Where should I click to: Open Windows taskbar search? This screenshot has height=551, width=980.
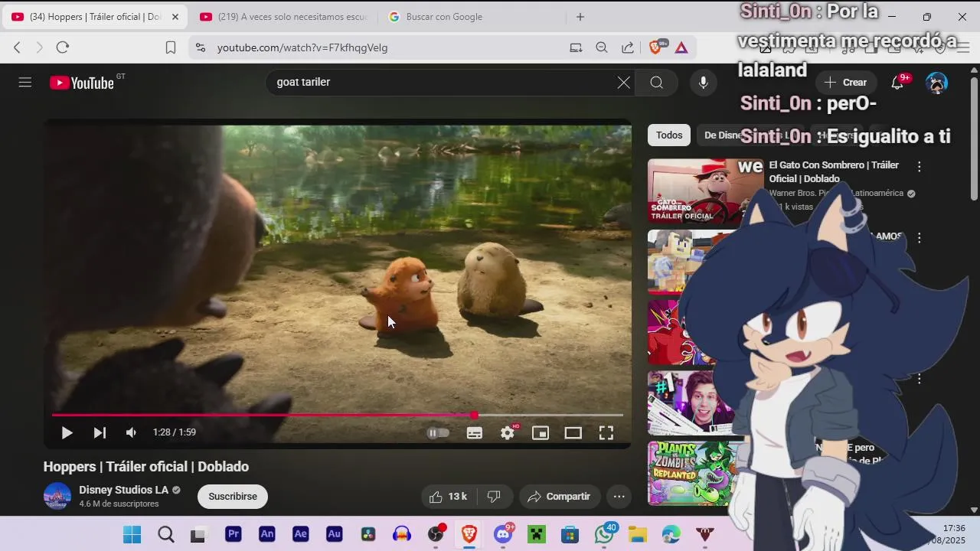(x=165, y=534)
